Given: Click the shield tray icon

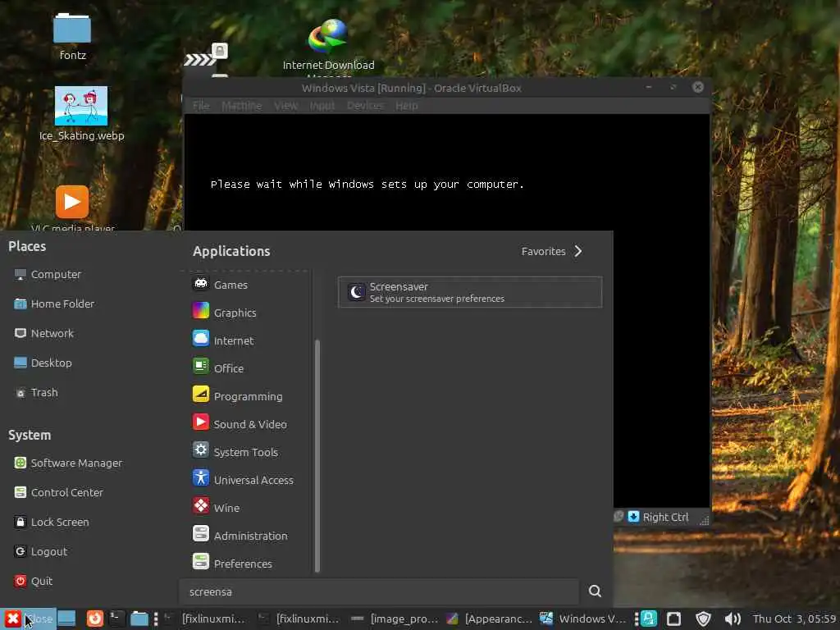Looking at the screenshot, I should click(x=703, y=619).
